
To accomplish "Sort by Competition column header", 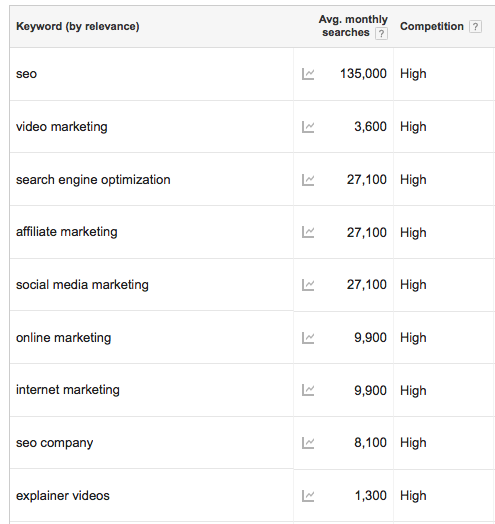I will (x=432, y=26).
